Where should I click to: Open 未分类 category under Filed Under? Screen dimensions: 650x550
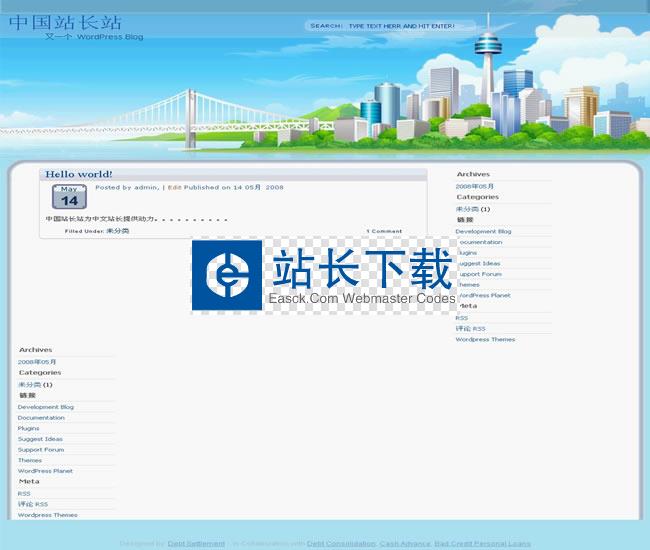pyautogui.click(x=117, y=231)
